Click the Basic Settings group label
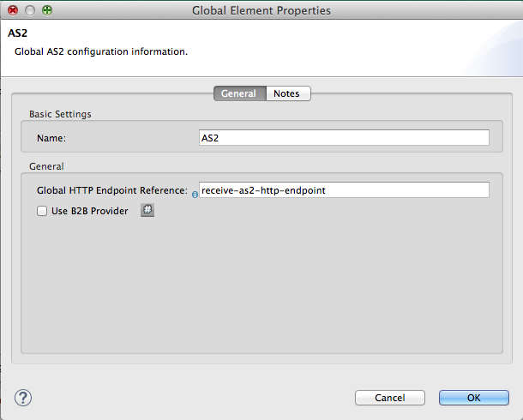 point(60,113)
